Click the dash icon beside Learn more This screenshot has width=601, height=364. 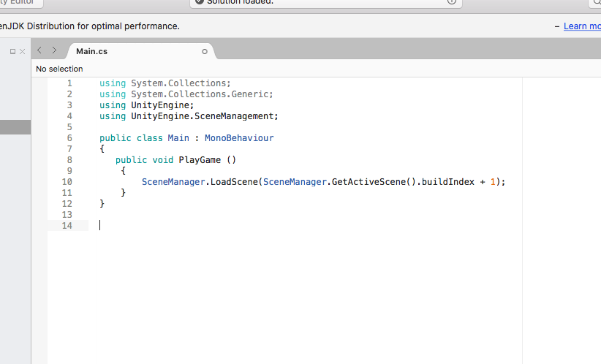557,26
